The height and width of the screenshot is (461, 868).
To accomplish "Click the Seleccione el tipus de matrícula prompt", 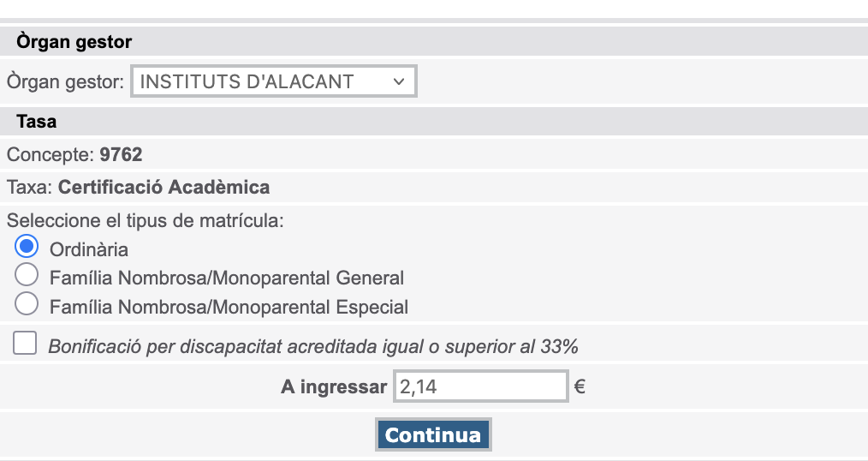I will (x=145, y=220).
